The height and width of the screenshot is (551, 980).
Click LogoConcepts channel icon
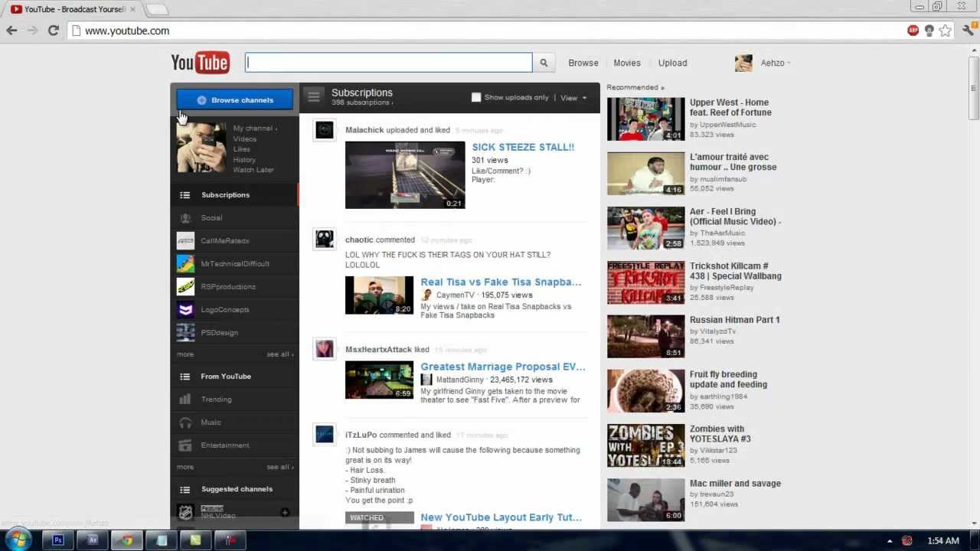point(185,310)
